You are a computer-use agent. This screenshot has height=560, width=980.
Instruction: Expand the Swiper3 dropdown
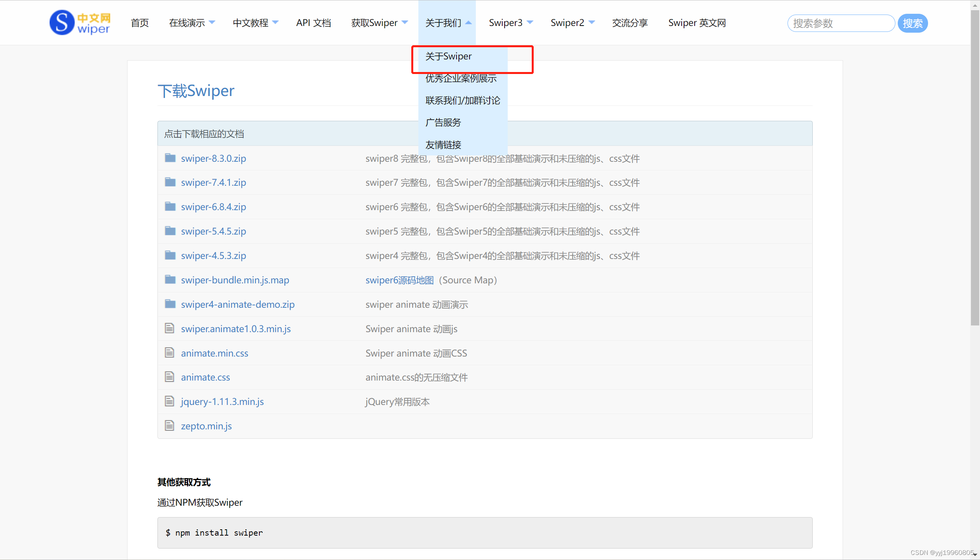tap(510, 22)
